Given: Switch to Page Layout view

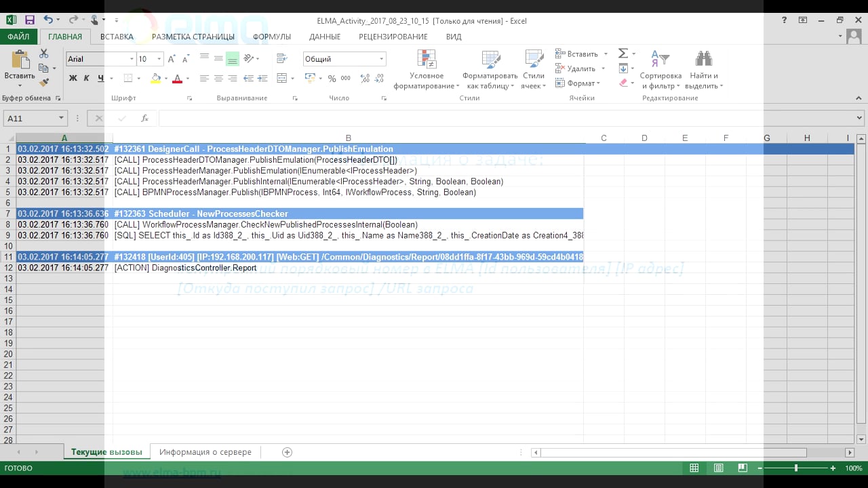Looking at the screenshot, I should point(718,468).
